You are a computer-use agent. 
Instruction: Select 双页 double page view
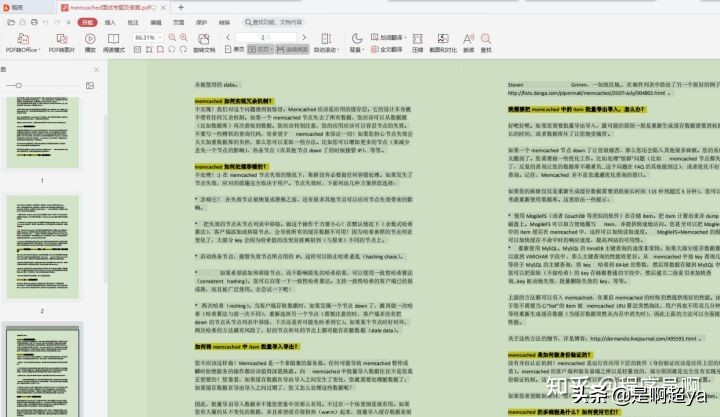[x=260, y=49]
